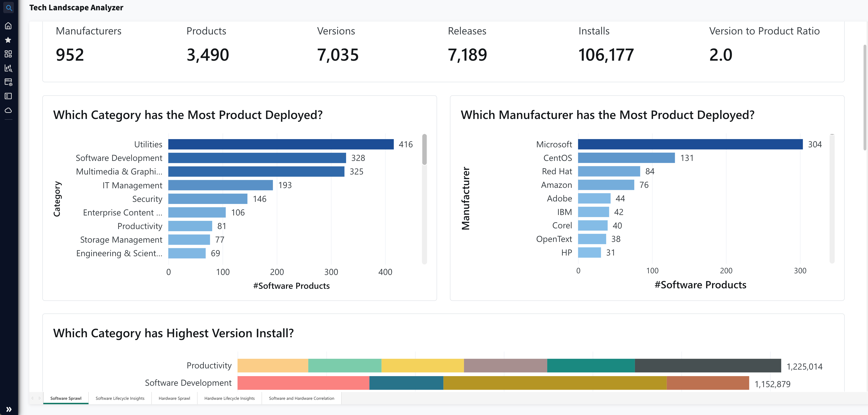Expand the sidebar with double chevron

[9, 409]
